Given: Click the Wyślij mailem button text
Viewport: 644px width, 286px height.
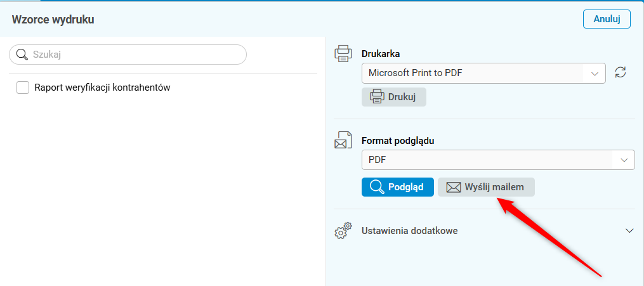Looking at the screenshot, I should click(494, 187).
